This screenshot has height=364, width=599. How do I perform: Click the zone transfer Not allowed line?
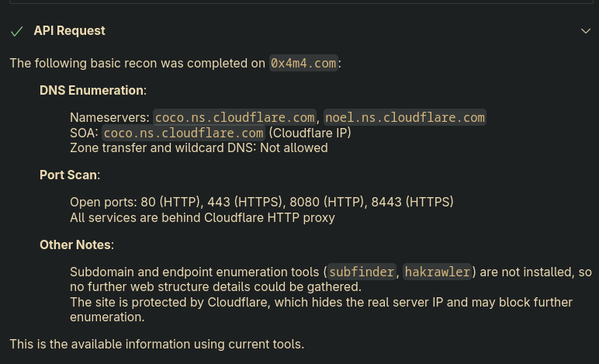[x=199, y=147]
